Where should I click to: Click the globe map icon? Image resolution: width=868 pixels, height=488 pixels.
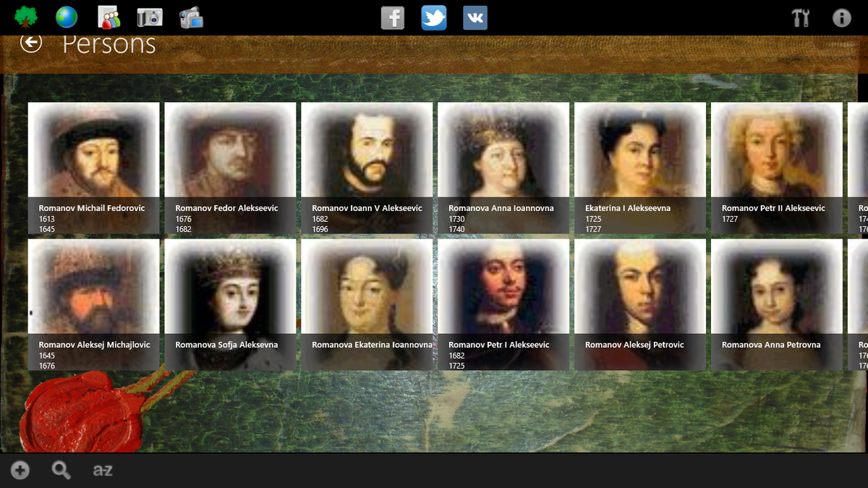pyautogui.click(x=67, y=17)
